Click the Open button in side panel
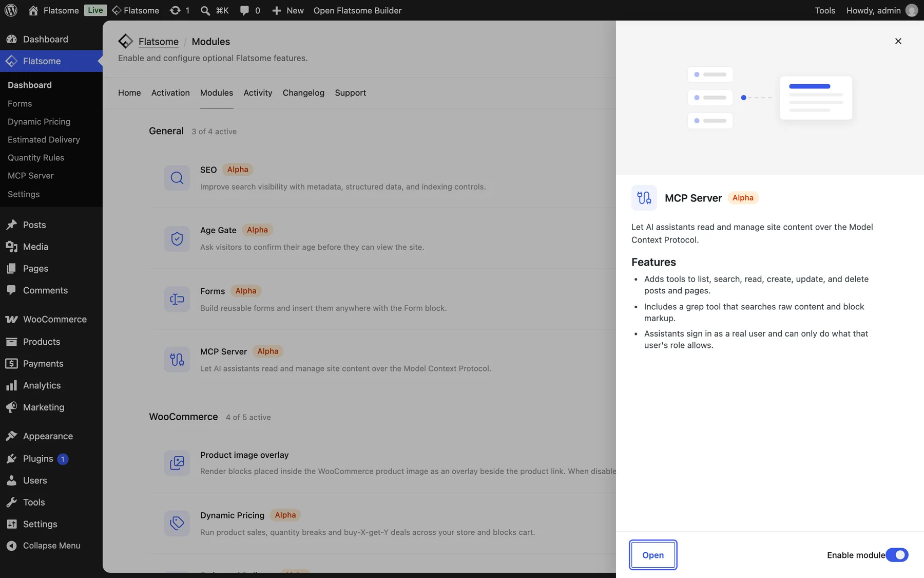 click(653, 555)
